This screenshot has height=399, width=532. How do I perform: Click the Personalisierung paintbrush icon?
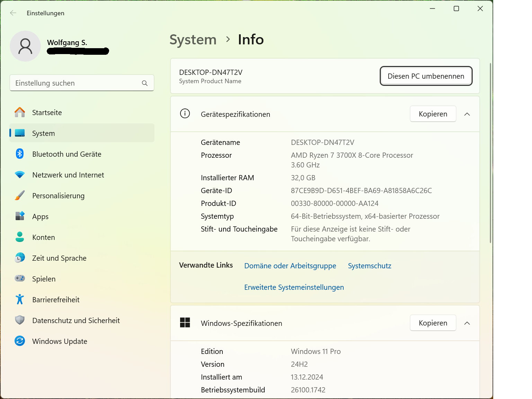point(20,196)
